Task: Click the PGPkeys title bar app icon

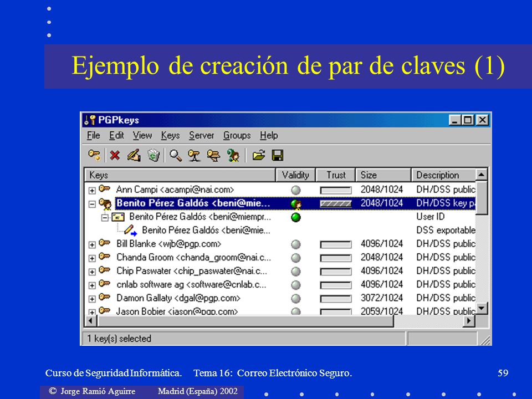Action: coord(90,120)
